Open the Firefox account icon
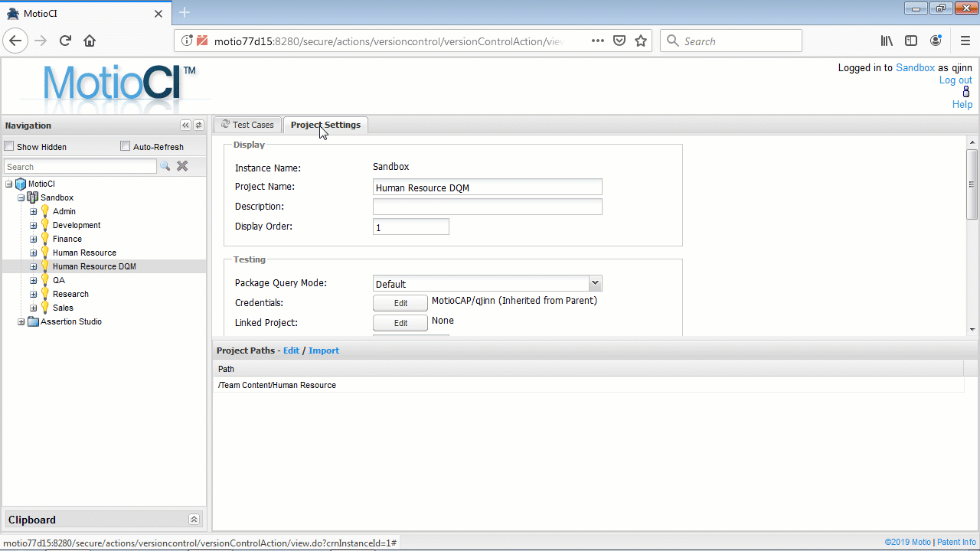980x551 pixels. click(x=936, y=41)
